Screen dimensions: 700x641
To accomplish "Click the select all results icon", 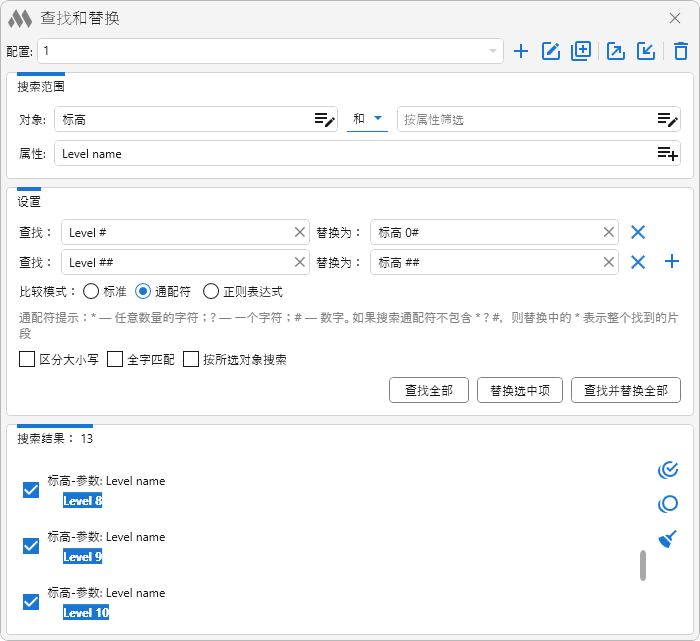I will pyautogui.click(x=668, y=469).
